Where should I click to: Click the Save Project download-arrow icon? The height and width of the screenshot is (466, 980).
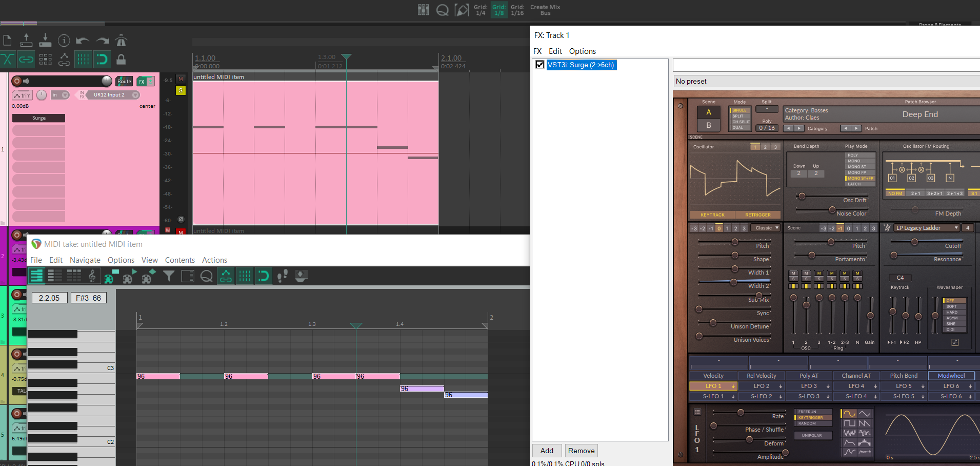(45, 40)
